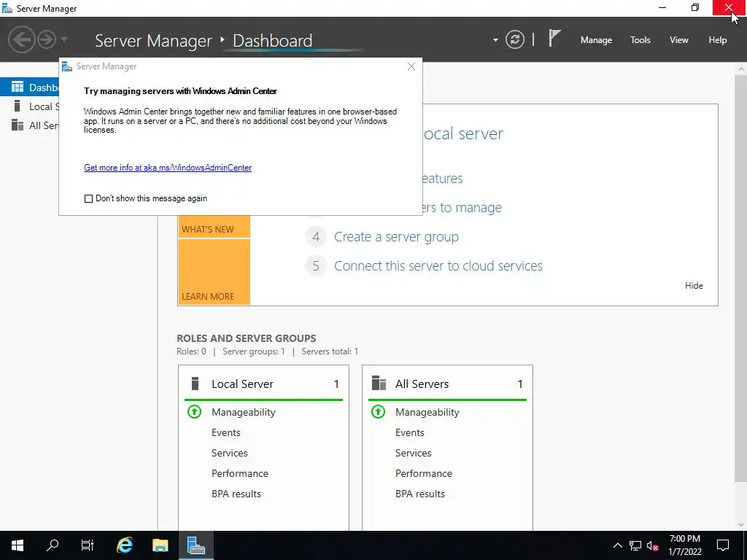The height and width of the screenshot is (560, 747).
Task: Click the LEARN MORE tile
Action: pos(214,272)
